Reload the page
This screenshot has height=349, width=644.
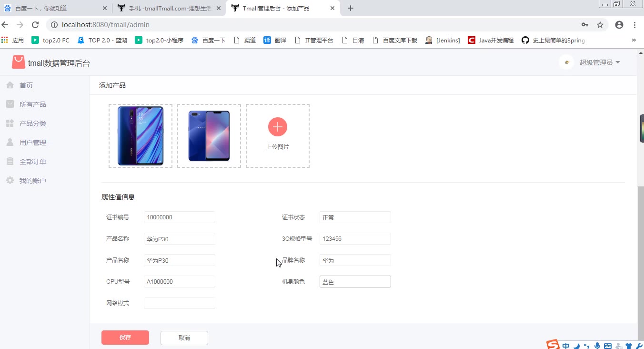pos(35,25)
